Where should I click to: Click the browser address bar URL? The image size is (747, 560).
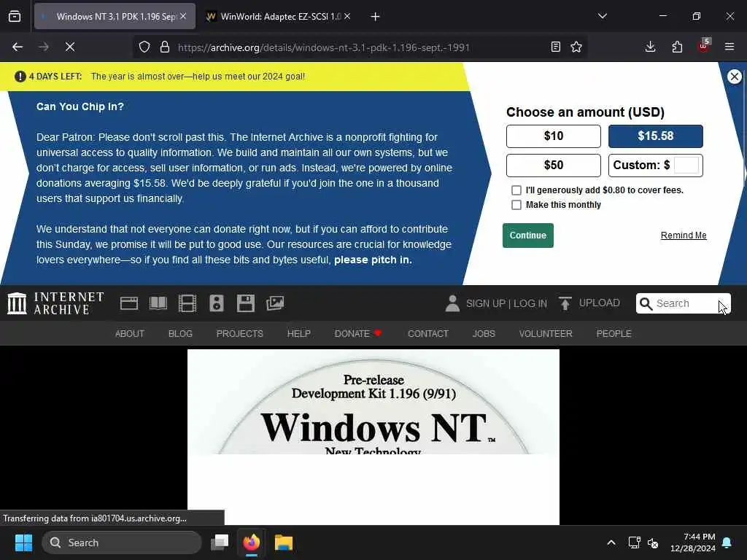[324, 47]
